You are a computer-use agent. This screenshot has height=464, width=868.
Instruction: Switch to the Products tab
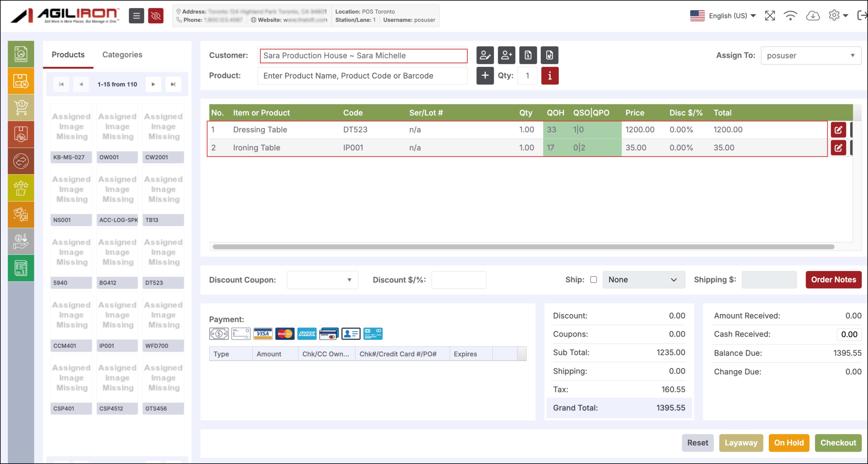click(x=68, y=54)
